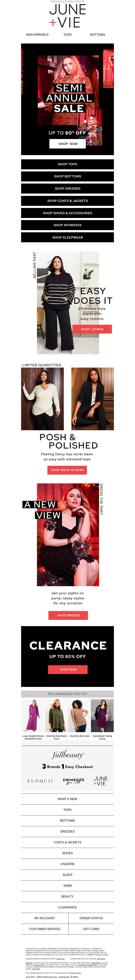Viewport: 135px width, 980px height.
Task: Click red Shop Dresses button under party styles
Action: tap(68, 615)
